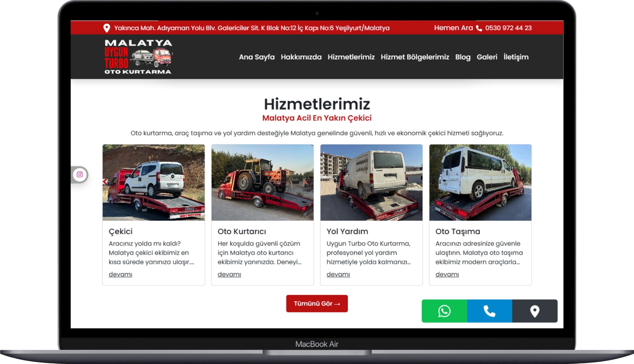Go to the Ana Sayfa menu item
This screenshot has height=364, width=634.
257,57
